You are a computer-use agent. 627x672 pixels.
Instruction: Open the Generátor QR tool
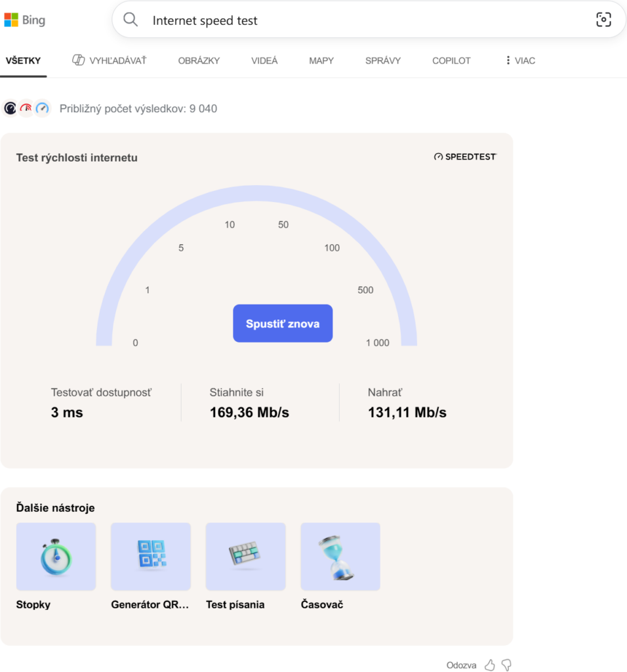(151, 556)
